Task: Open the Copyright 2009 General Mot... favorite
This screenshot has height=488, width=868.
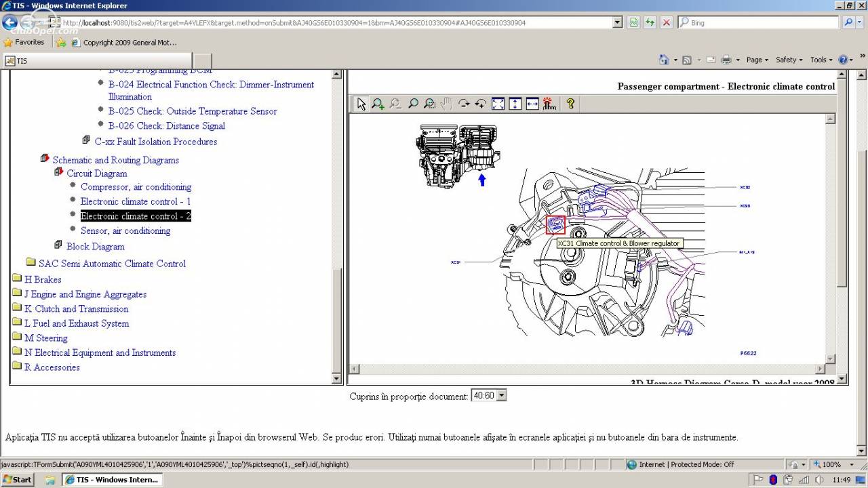Action: pos(124,42)
